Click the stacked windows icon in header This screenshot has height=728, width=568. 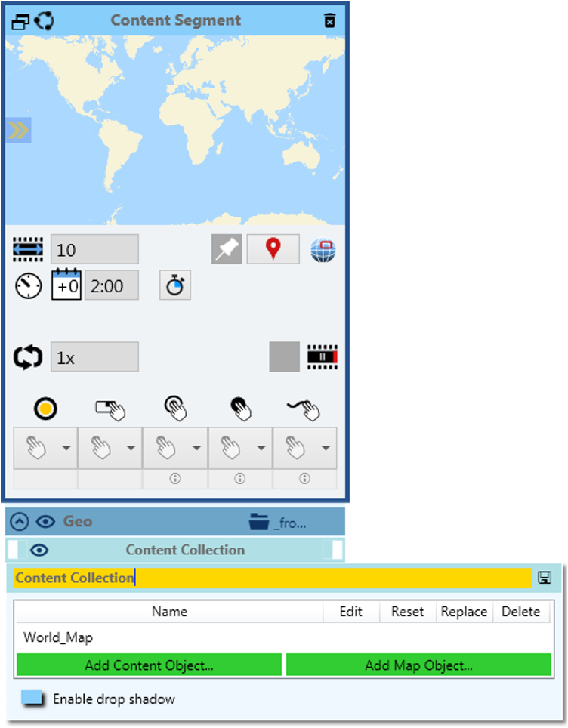20,21
